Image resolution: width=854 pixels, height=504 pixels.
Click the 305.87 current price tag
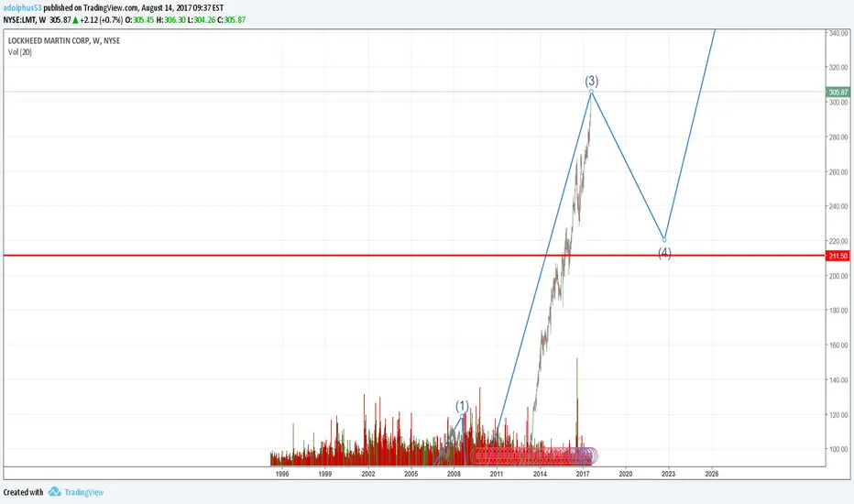click(x=838, y=93)
